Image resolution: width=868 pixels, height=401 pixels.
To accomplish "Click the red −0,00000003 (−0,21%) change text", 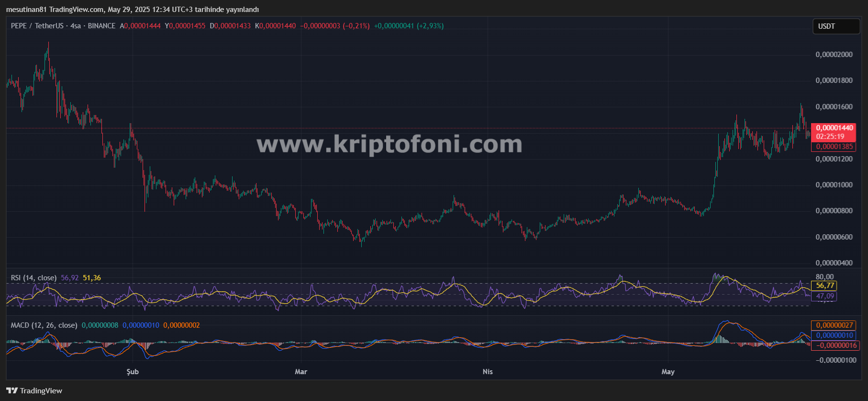I will pyautogui.click(x=335, y=26).
